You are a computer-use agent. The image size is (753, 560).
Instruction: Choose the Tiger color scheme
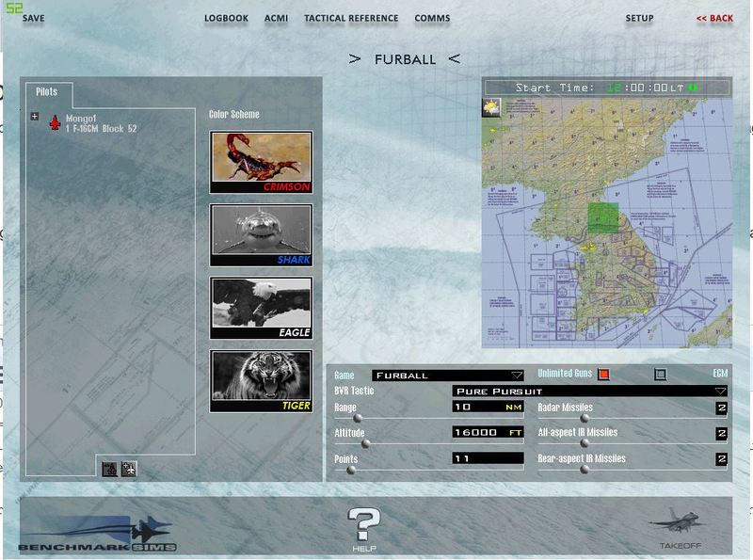[x=262, y=381]
